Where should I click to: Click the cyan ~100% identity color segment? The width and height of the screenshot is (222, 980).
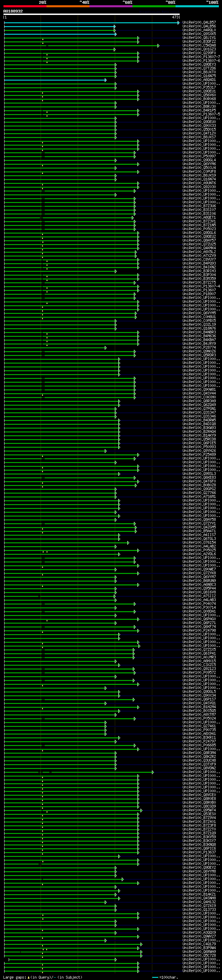tap(197, 6)
